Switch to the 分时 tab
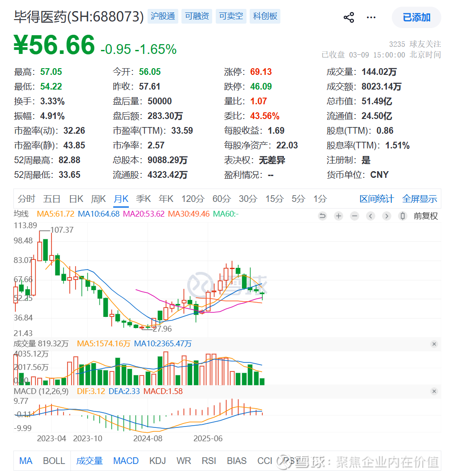Image resolution: width=452 pixels, height=476 pixels. tap(26, 199)
